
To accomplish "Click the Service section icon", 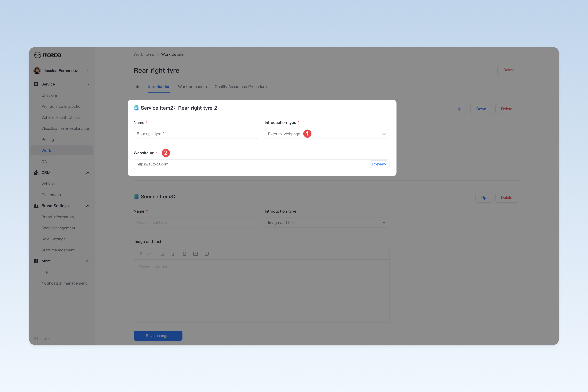I will pyautogui.click(x=36, y=84).
